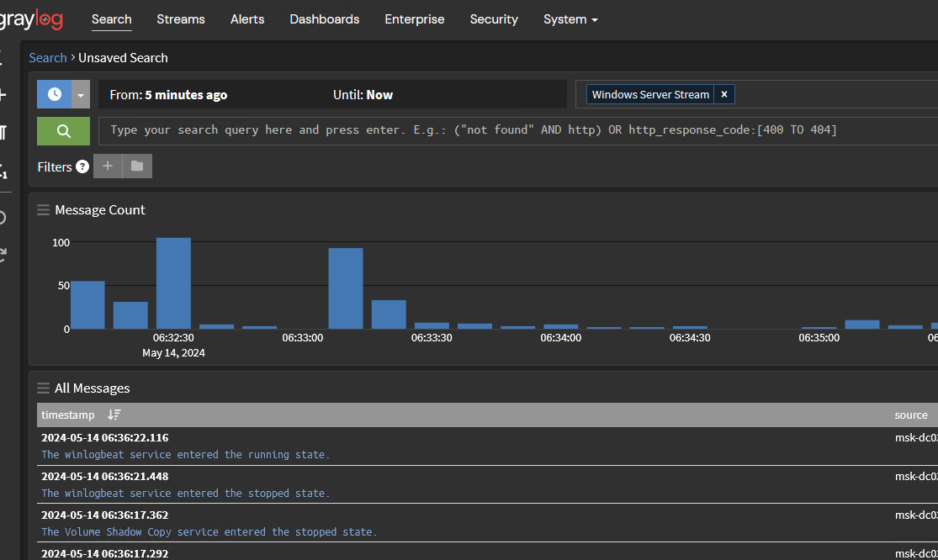
Task: Click the Message Count widget title
Action: 100,209
